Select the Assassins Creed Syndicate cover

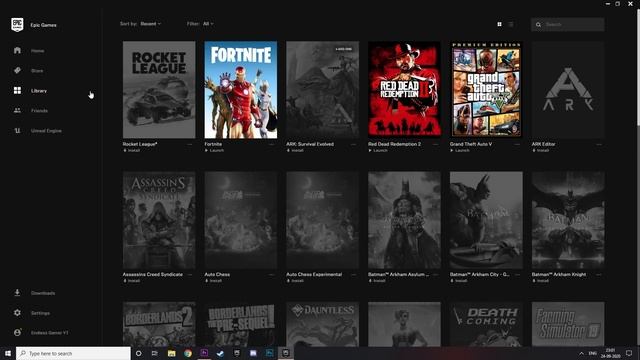pos(159,220)
